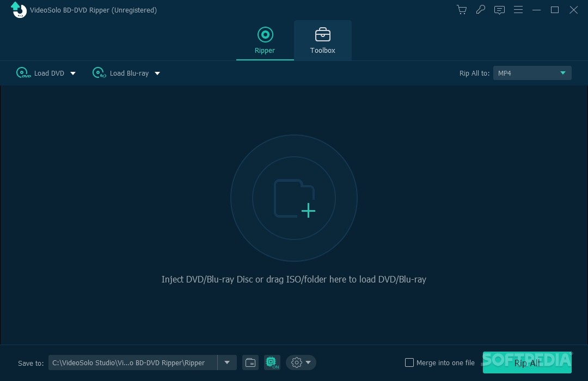Toggle the hardware acceleration ON icon
Screen dimensions: 588x381
pyautogui.click(x=272, y=362)
